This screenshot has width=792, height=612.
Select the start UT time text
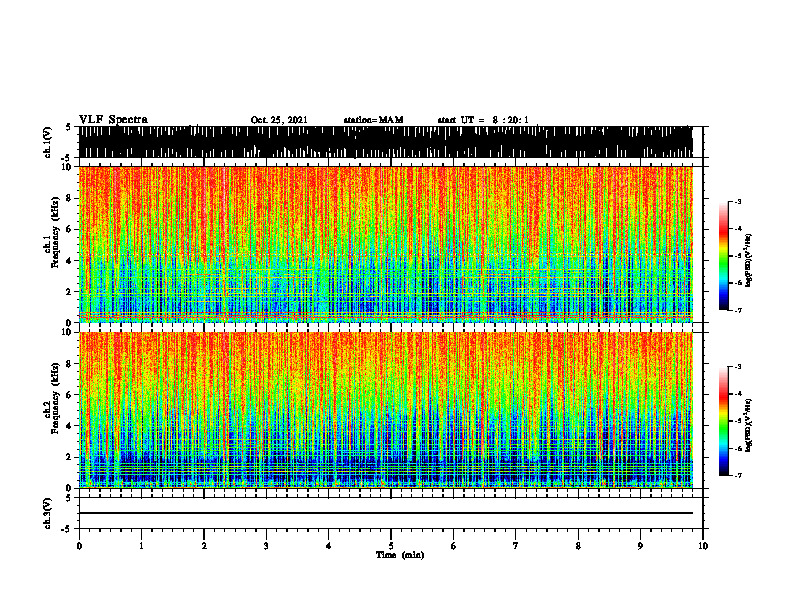(483, 120)
